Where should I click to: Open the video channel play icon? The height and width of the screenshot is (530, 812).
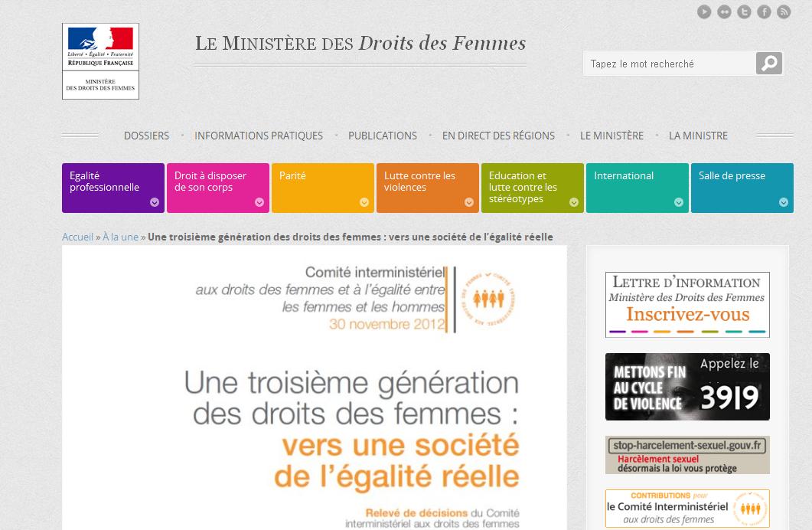(x=704, y=11)
